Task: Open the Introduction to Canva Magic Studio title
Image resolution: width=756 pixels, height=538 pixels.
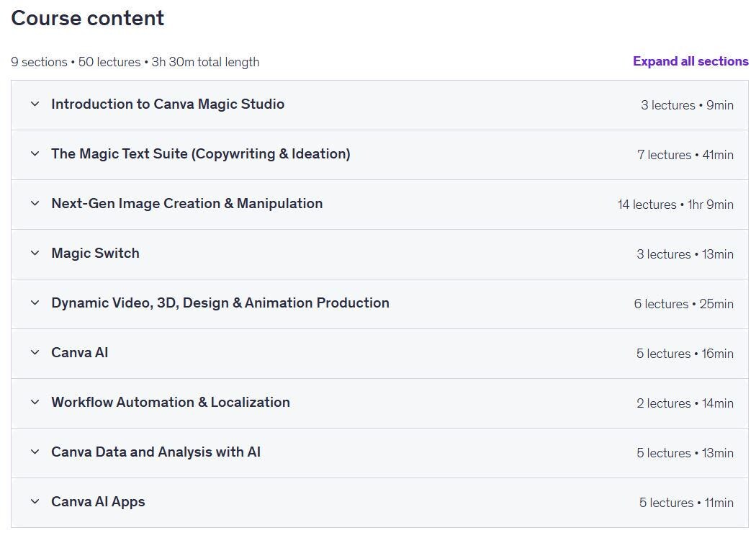Action: point(168,104)
